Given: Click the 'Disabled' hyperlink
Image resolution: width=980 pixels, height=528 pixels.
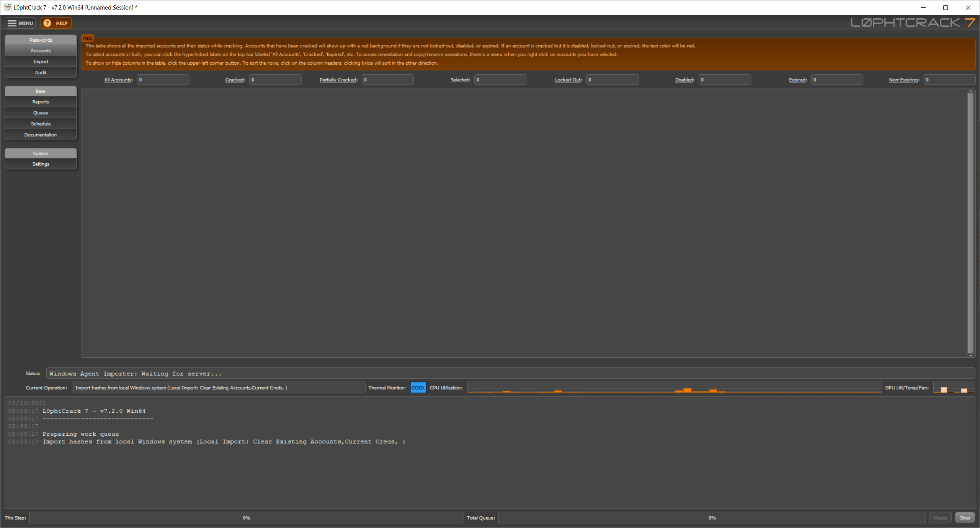Looking at the screenshot, I should [x=684, y=80].
